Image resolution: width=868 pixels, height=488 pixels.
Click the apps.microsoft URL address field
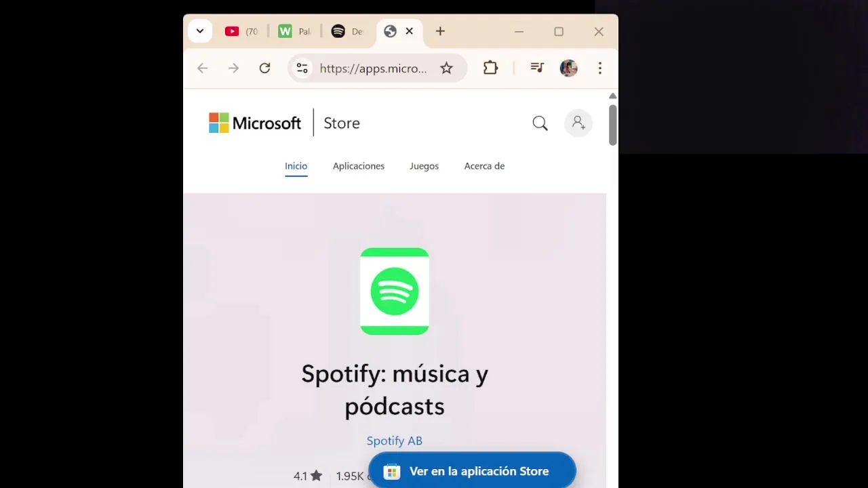(x=374, y=68)
